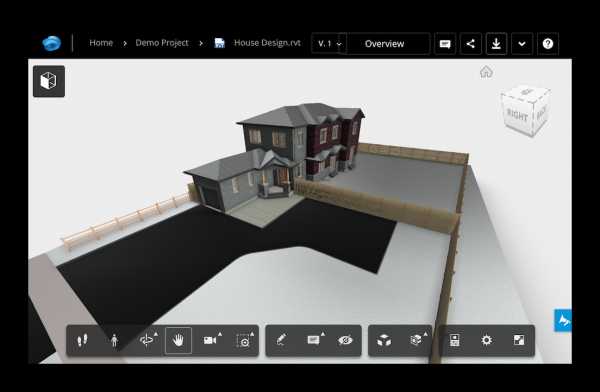Select the pan hand tool
600x392 pixels.
(178, 340)
